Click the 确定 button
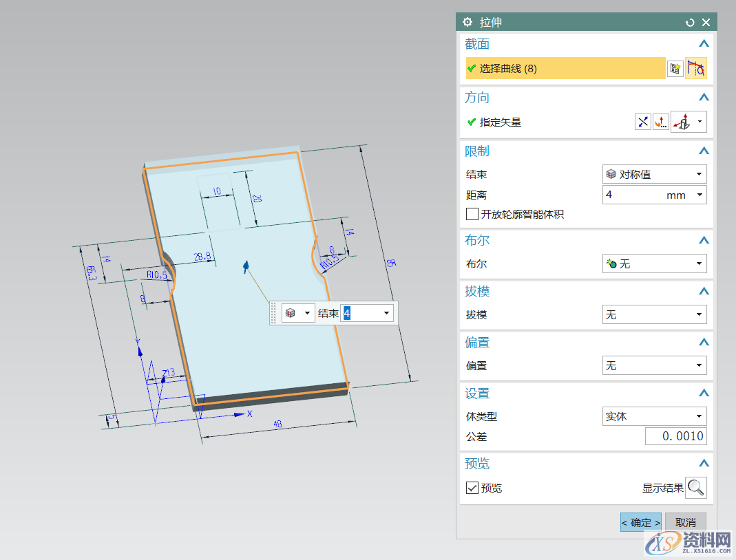This screenshot has width=736, height=560. click(640, 522)
